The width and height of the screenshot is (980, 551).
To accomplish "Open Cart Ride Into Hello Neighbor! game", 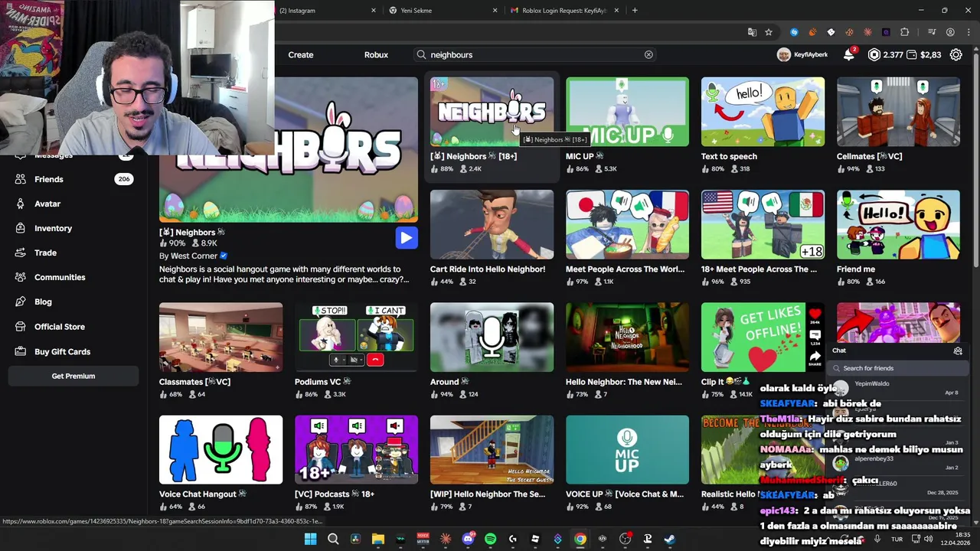I will (x=492, y=224).
